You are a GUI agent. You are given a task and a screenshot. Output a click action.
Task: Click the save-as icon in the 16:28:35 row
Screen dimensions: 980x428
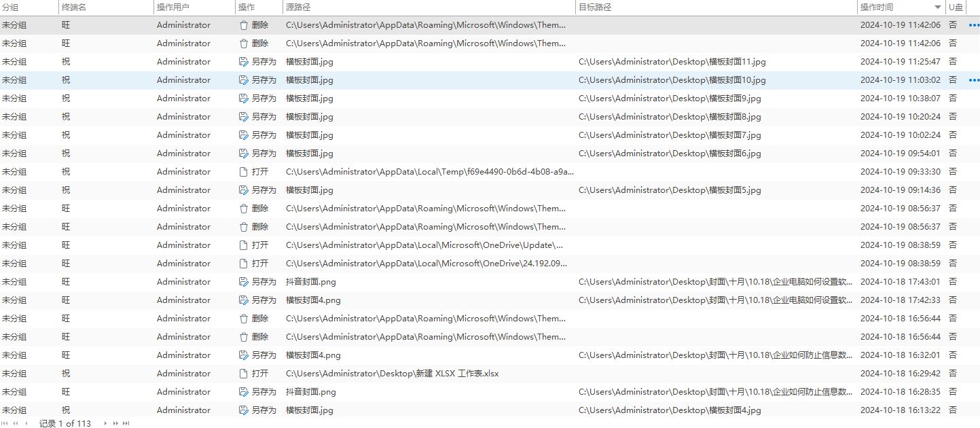(x=244, y=392)
